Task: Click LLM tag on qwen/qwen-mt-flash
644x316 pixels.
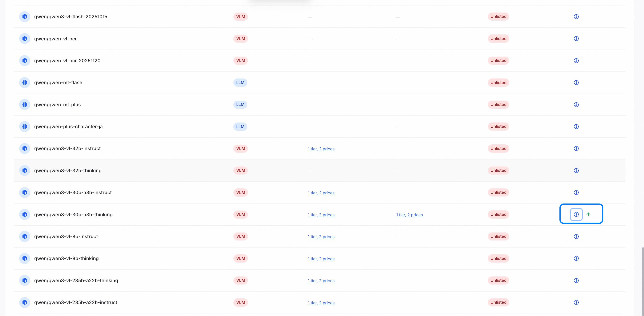Action: click(x=240, y=83)
